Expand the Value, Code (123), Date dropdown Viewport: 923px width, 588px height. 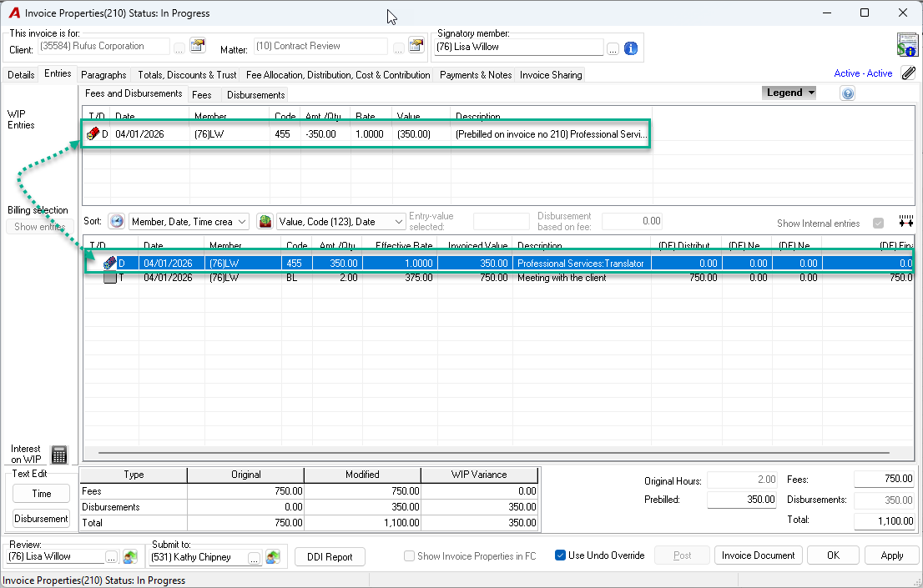point(399,222)
